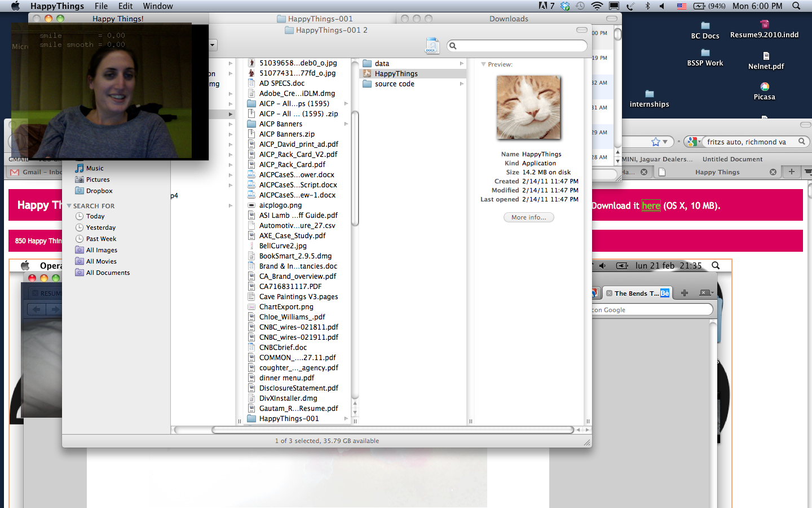Toggle the Finder toolbar with the pill button
Image resolution: width=812 pixels, height=508 pixels.
[x=582, y=30]
